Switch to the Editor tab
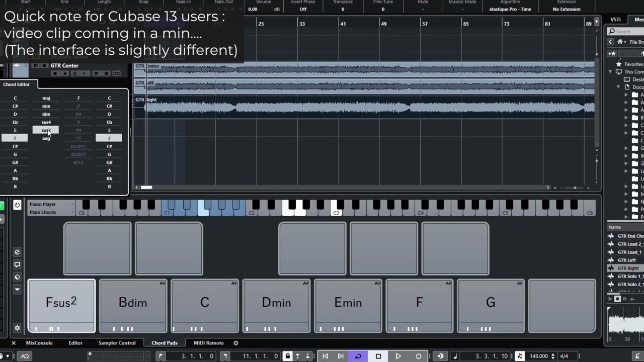The image size is (644, 362). click(75, 343)
